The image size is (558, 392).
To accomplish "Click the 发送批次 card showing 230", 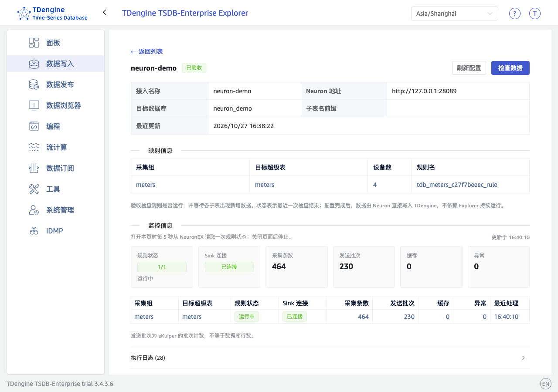I will (364, 267).
